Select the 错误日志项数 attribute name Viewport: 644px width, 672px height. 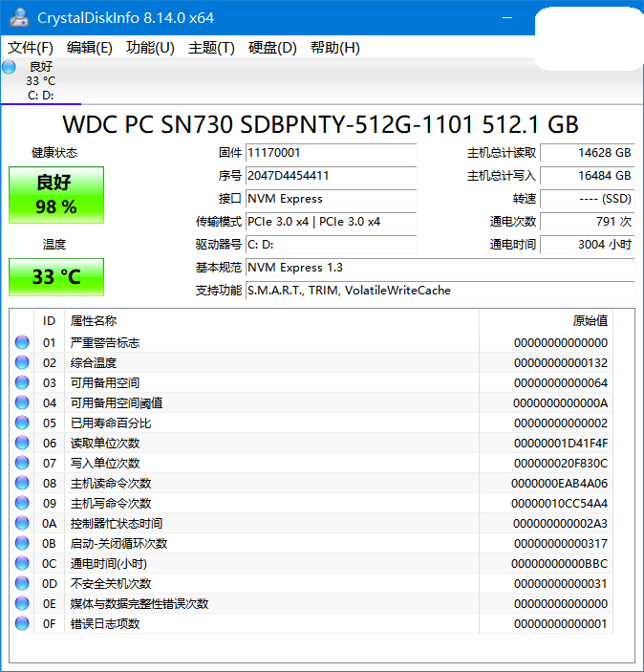[105, 624]
